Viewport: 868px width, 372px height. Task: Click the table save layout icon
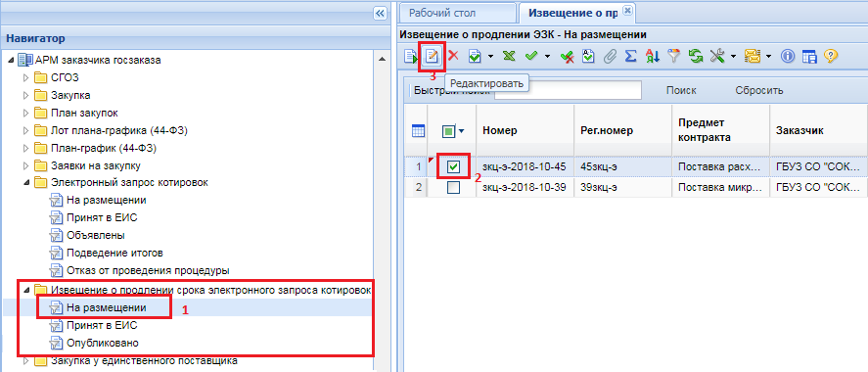click(808, 56)
